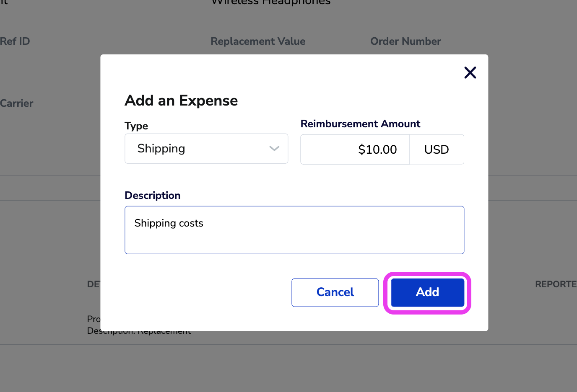Confirm with the Add button
Image resolution: width=577 pixels, height=392 pixels.
coord(427,292)
